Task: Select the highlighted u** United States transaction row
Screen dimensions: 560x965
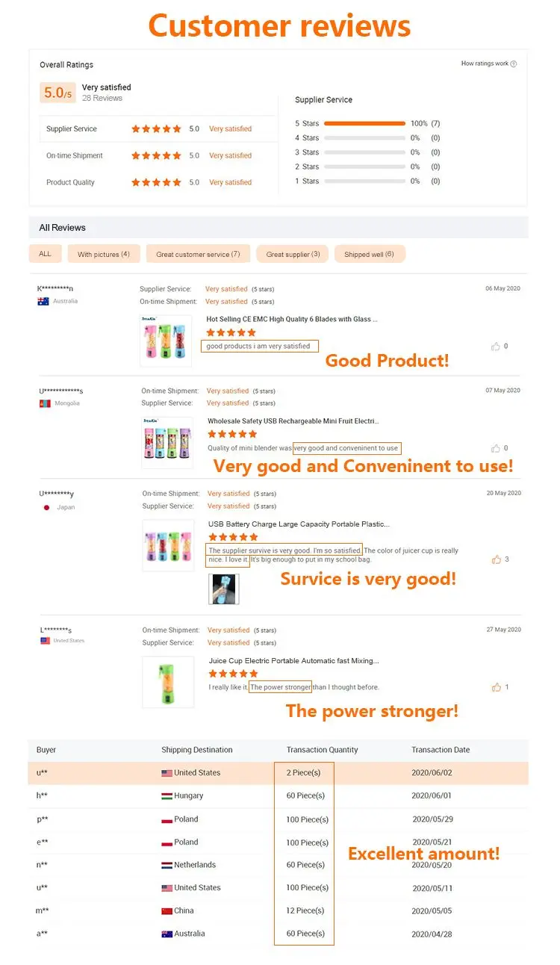Action: tap(278, 773)
